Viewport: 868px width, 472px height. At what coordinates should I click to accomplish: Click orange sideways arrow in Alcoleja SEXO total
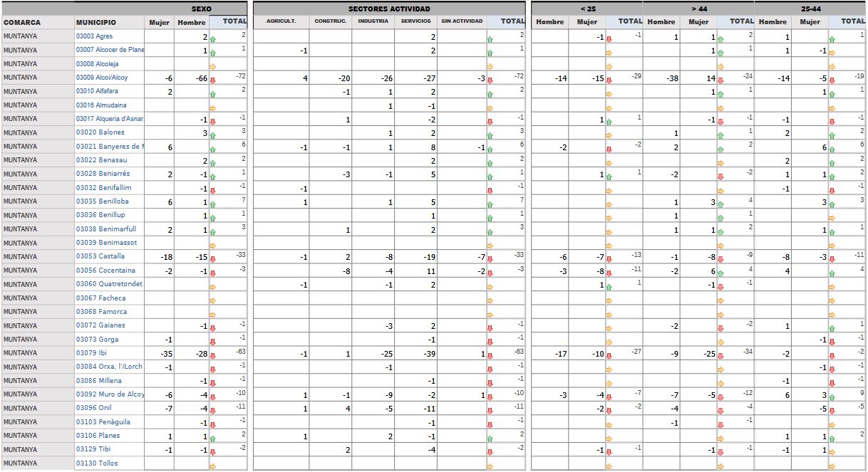coord(213,67)
